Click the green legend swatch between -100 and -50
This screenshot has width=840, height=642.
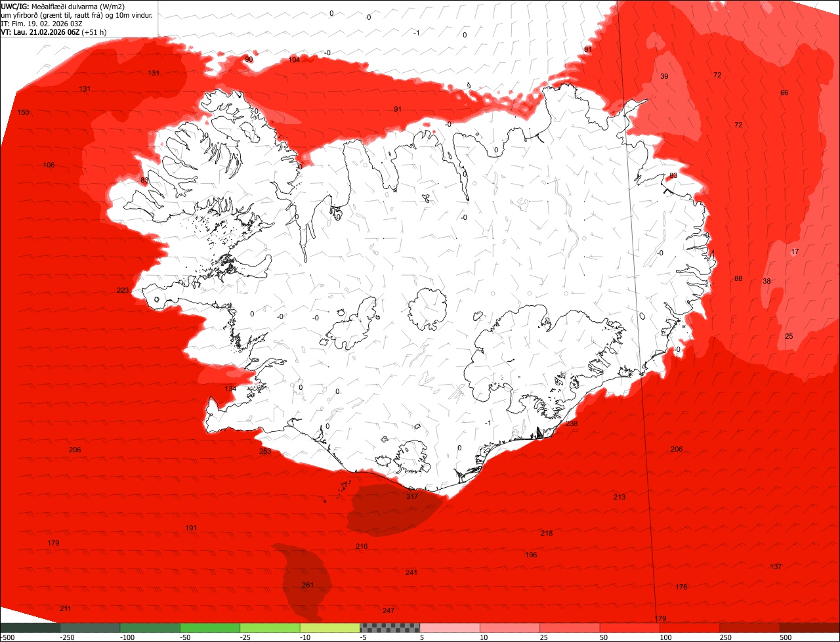point(150,628)
